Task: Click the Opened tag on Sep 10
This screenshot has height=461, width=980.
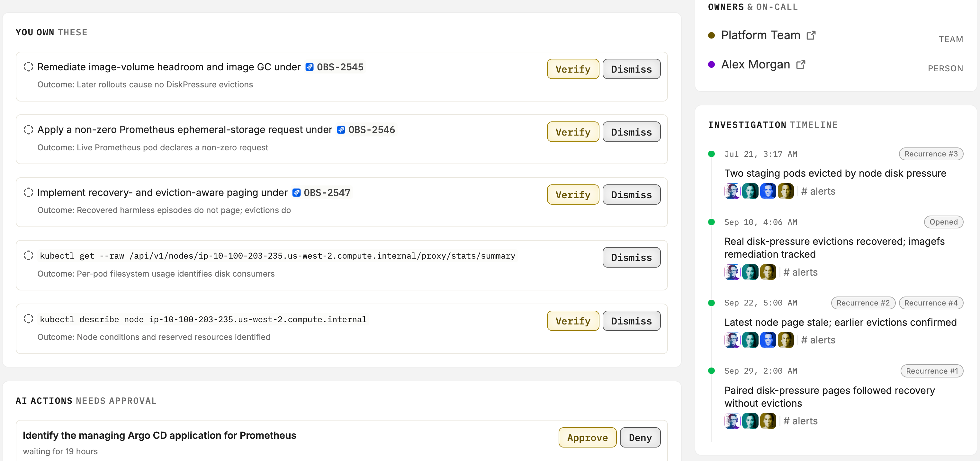Action: click(943, 222)
